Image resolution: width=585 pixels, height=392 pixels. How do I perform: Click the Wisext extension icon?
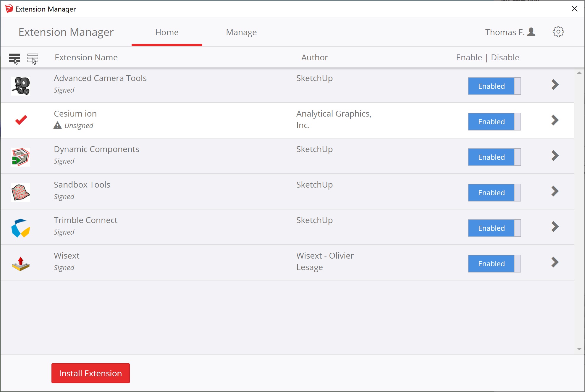(x=21, y=263)
